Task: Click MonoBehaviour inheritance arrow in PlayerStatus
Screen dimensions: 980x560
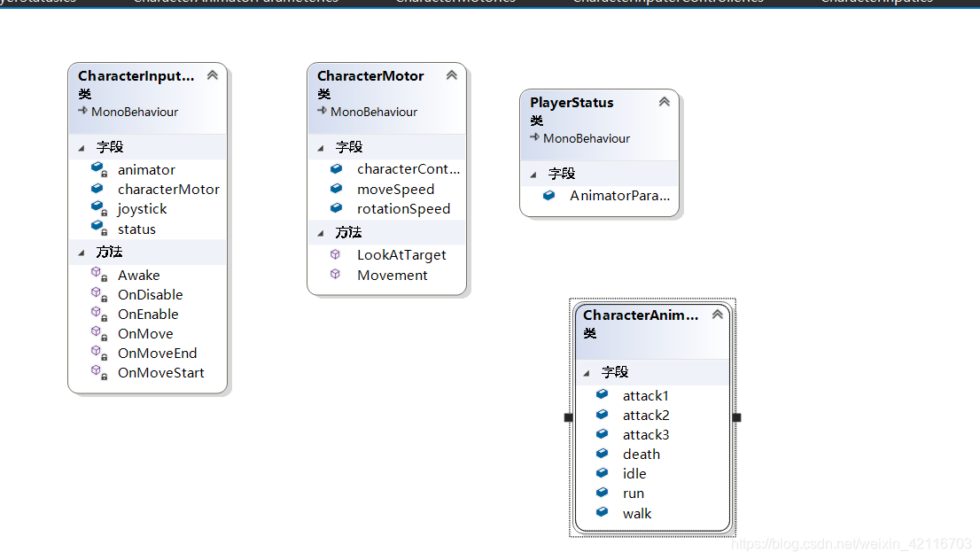Action: pyautogui.click(x=534, y=137)
